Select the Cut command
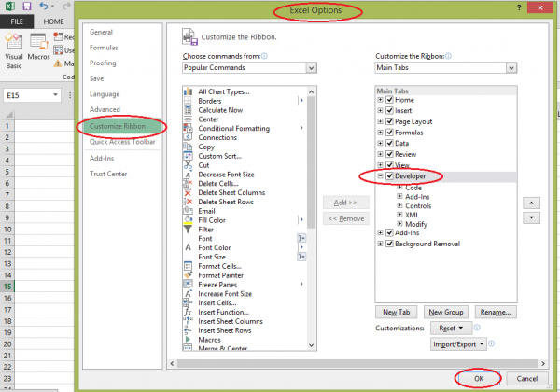Image resolution: width=560 pixels, height=392 pixels. [x=203, y=165]
